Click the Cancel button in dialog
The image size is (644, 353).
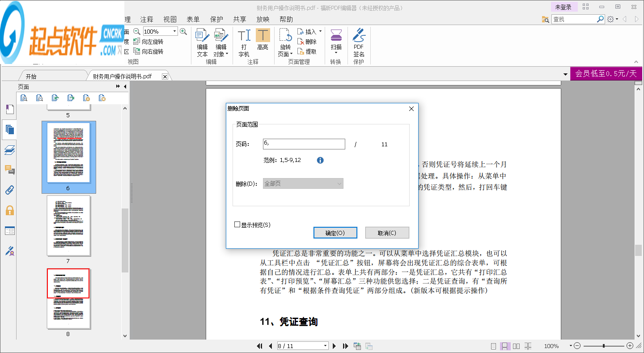(387, 233)
